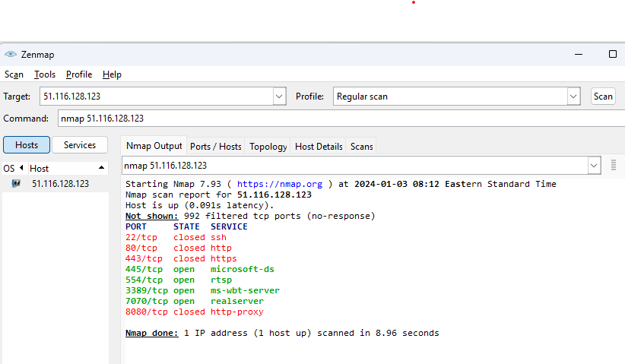Viewport: 625px width, 364px height.
Task: Click the Host column header
Action: coord(67,168)
